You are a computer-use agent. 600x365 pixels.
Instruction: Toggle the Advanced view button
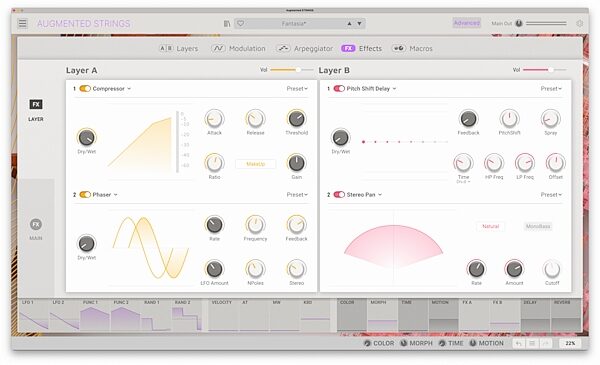tap(466, 23)
